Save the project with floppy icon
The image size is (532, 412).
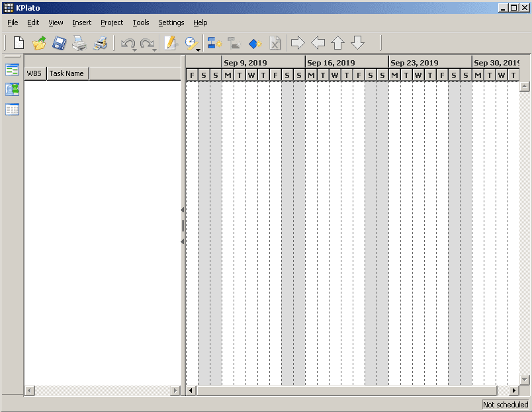59,43
